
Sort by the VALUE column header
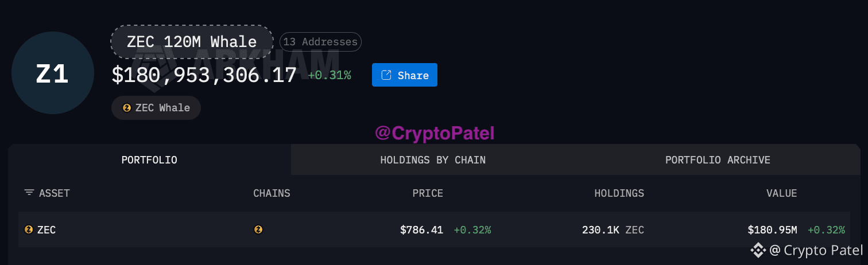pyautogui.click(x=782, y=193)
